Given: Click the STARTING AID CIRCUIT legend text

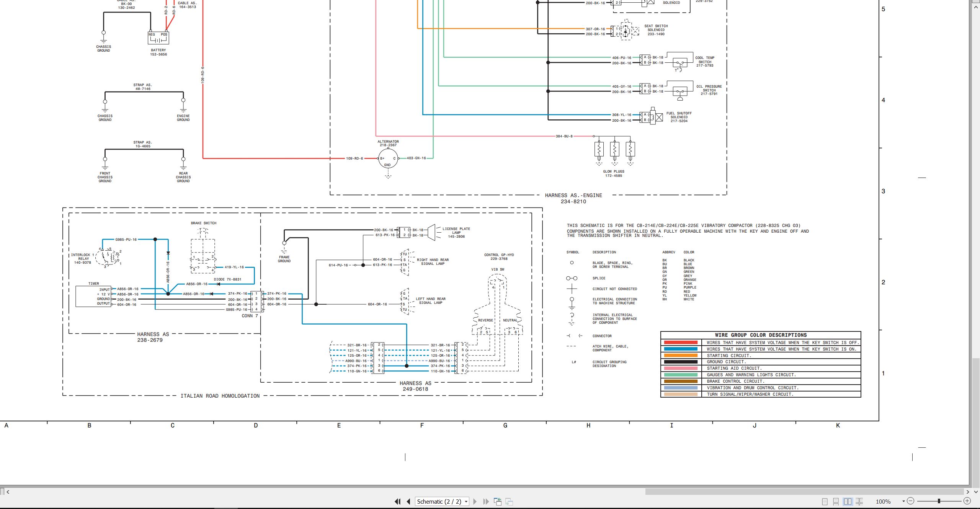Looking at the screenshot, I should [x=734, y=369].
